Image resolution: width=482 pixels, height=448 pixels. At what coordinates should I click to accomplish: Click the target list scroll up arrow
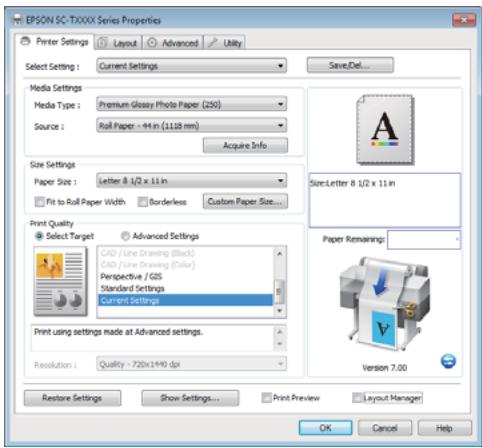point(279,254)
